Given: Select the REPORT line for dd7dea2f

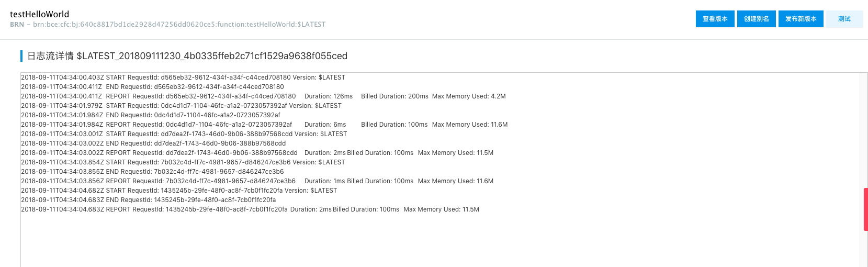Looking at the screenshot, I should tap(257, 153).
